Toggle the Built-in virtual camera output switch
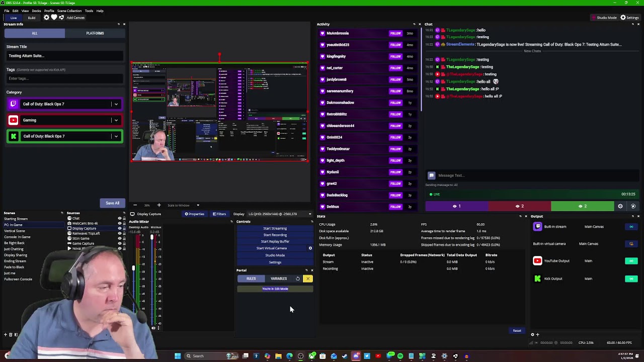 coord(631,244)
